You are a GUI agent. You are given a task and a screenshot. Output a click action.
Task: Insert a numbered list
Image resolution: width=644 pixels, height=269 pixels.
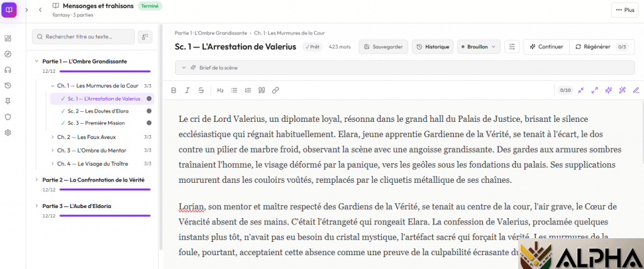[248, 91]
